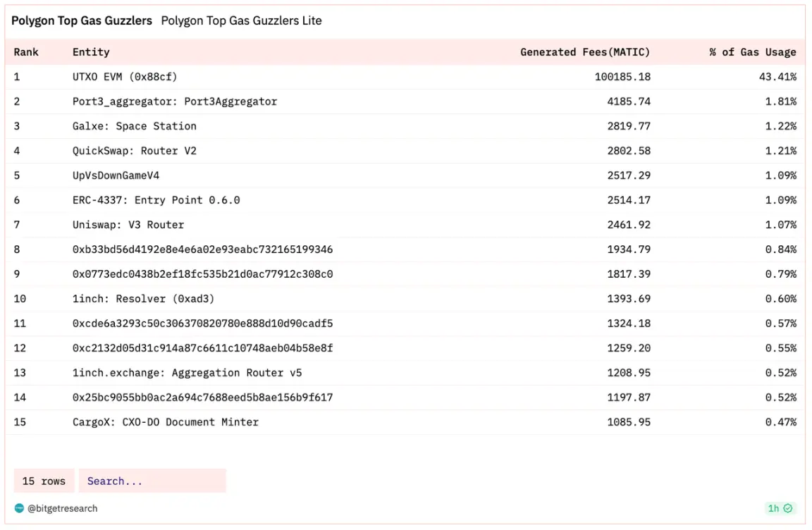Open the @bitgetresearch author link
Image resolution: width=812 pixels, height=530 pixels.
[62, 508]
